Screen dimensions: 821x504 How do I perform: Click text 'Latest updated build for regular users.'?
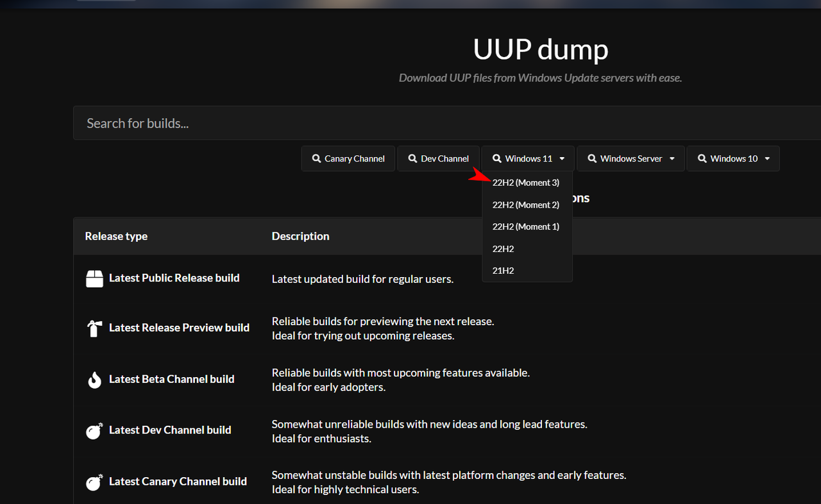point(362,279)
